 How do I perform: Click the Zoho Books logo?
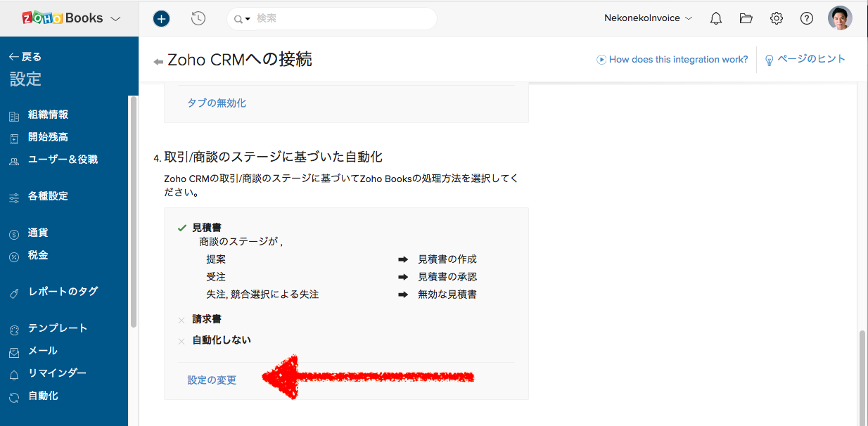pyautogui.click(x=63, y=18)
